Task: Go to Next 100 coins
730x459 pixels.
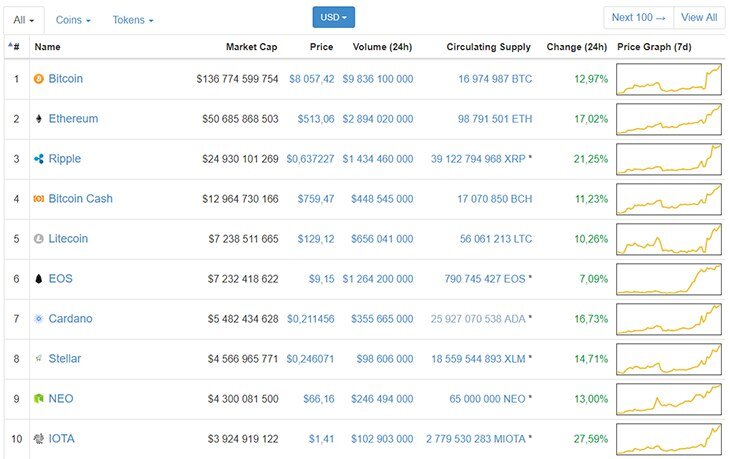Action: [638, 18]
